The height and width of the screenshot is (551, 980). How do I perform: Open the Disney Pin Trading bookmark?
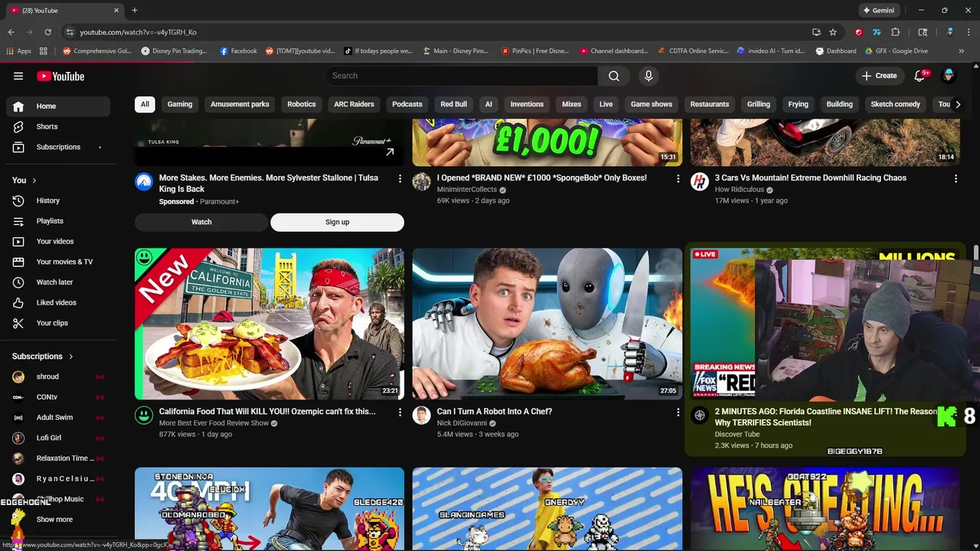pos(174,51)
